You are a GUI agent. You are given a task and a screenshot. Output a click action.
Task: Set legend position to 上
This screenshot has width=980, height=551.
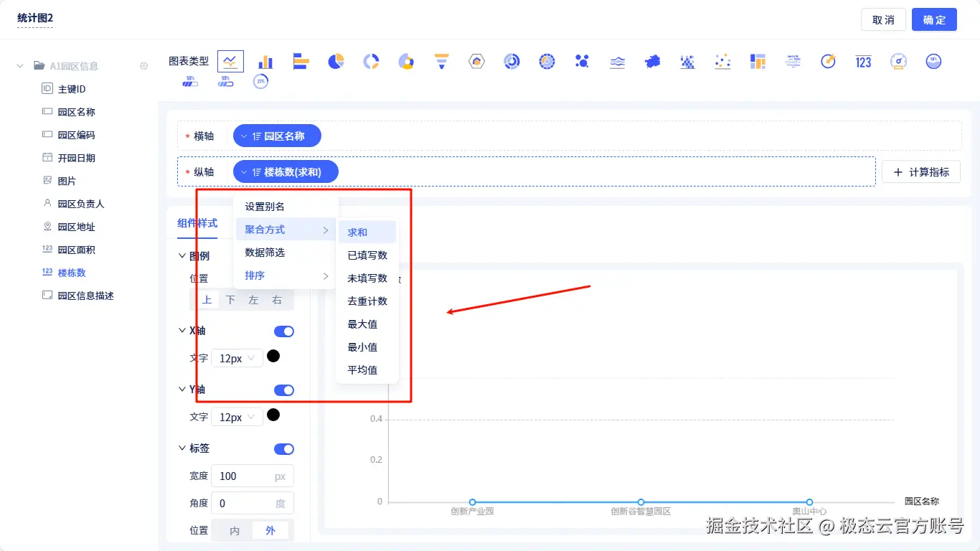tap(207, 300)
